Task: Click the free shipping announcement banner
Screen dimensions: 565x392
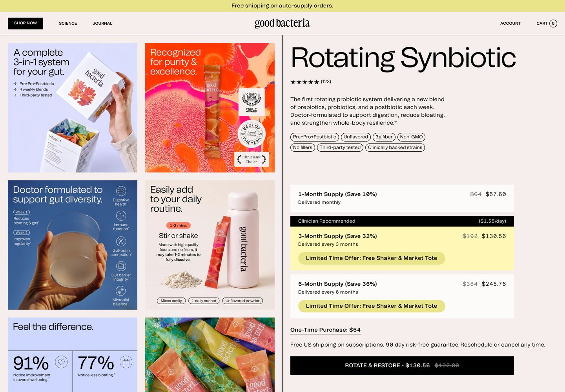Action: click(282, 6)
